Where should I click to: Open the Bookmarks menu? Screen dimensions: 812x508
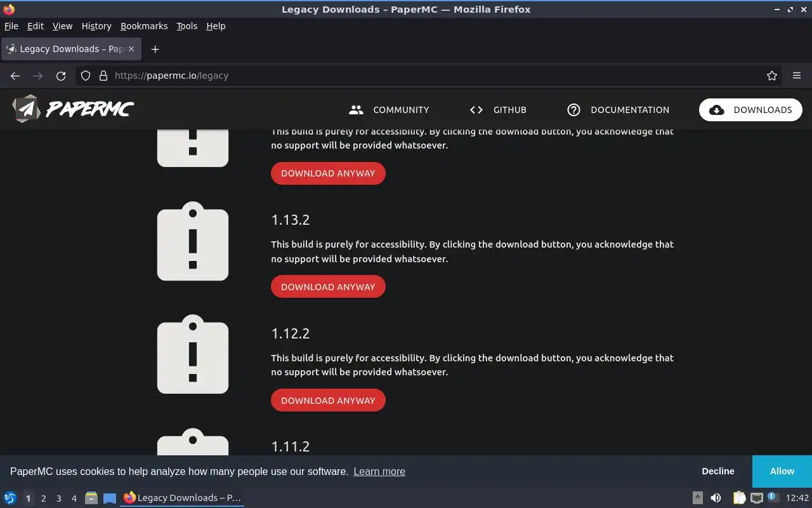(x=144, y=26)
